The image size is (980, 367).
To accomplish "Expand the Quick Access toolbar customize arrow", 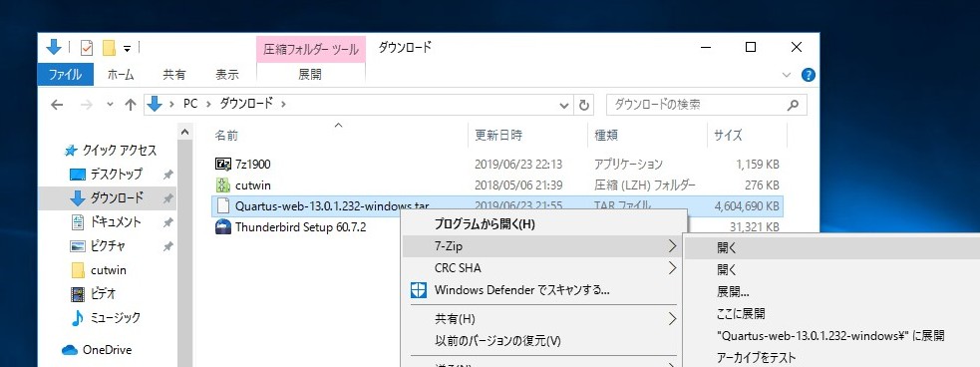I will [x=127, y=48].
